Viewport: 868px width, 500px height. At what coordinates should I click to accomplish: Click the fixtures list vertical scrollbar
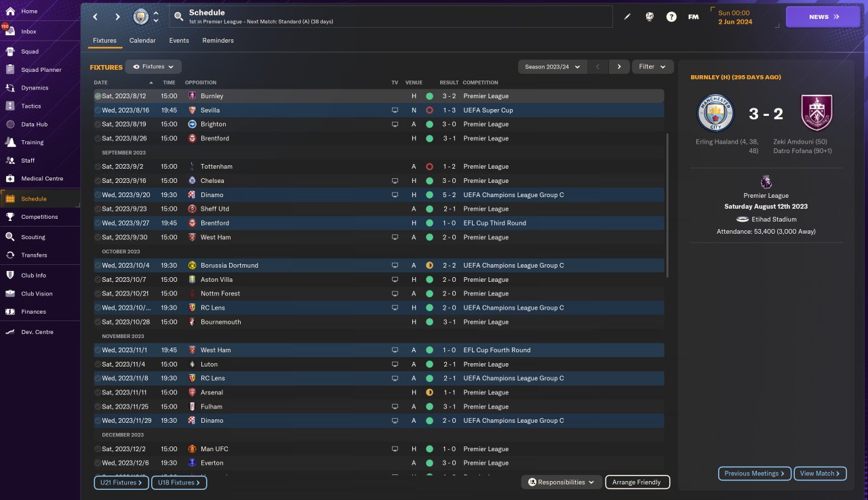(x=668, y=203)
